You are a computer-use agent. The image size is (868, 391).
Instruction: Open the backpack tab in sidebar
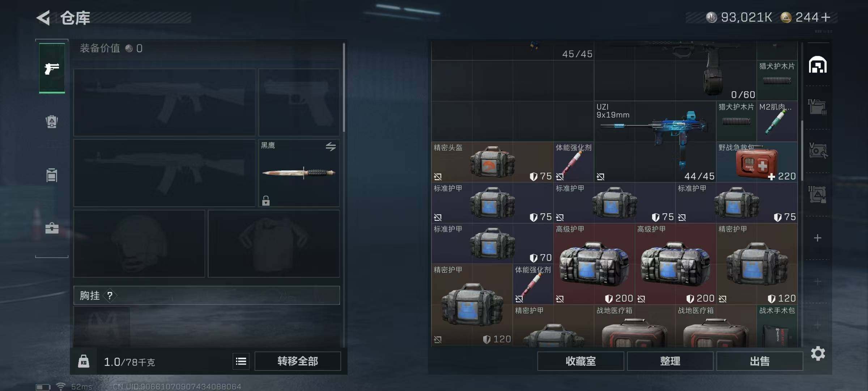tap(52, 122)
